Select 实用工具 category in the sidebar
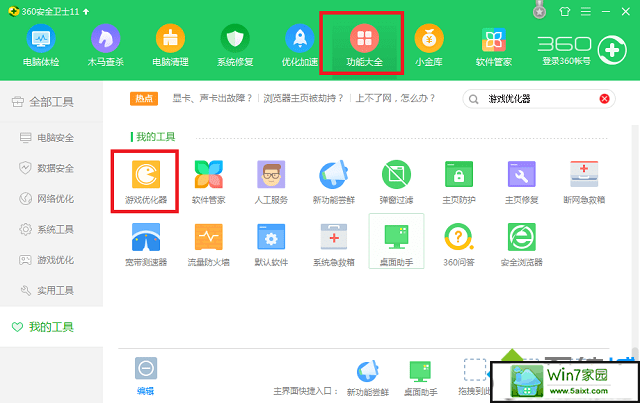 point(51,291)
